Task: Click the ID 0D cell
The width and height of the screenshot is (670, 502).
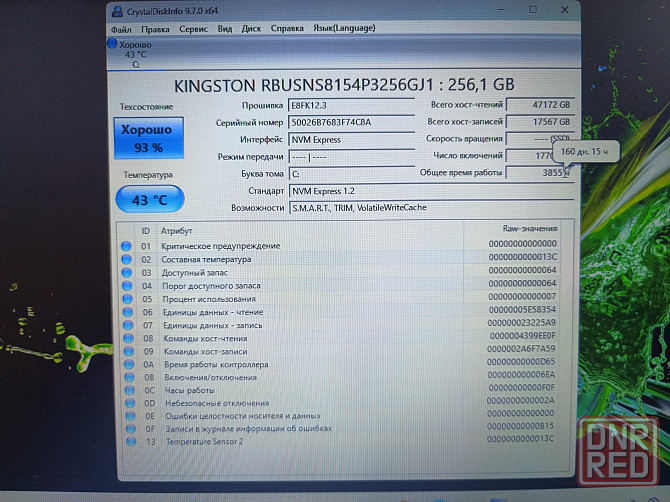Action: tap(150, 403)
